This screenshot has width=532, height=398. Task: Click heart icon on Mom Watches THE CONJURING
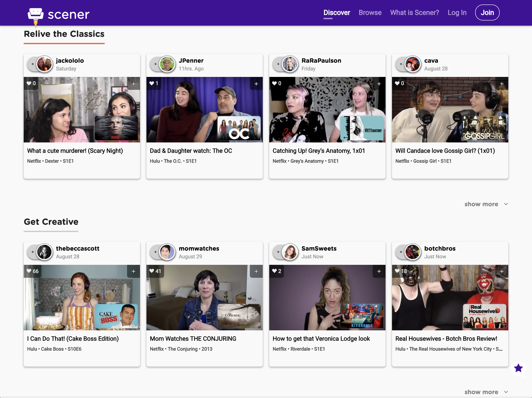(x=152, y=271)
